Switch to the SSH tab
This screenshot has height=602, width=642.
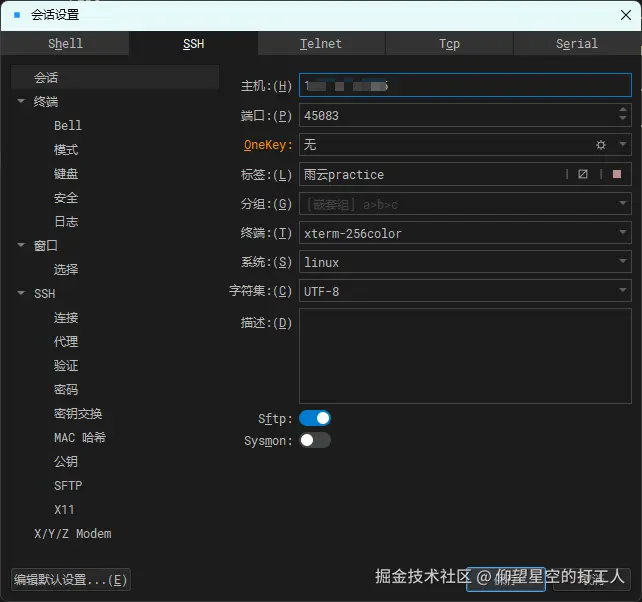pos(193,43)
